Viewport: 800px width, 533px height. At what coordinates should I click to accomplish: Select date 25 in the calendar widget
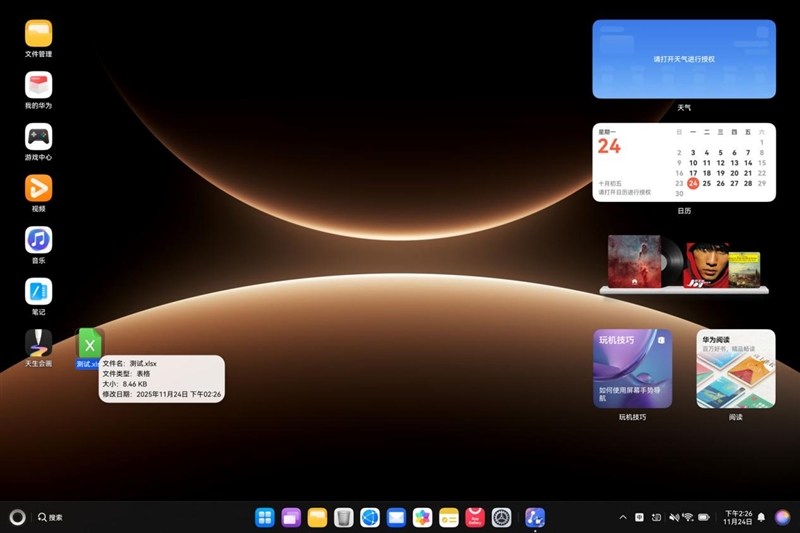pos(707,183)
